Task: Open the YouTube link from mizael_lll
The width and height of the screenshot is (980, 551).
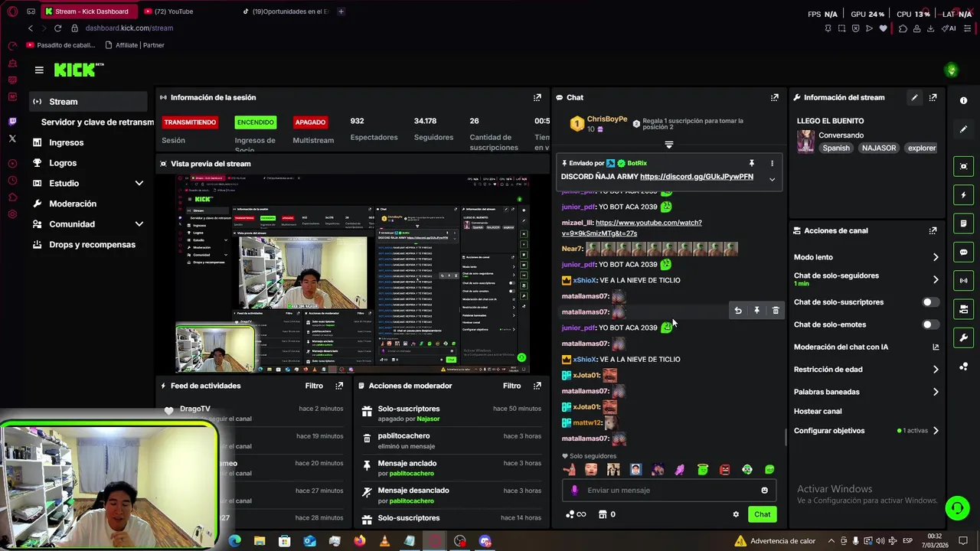Action: point(632,228)
